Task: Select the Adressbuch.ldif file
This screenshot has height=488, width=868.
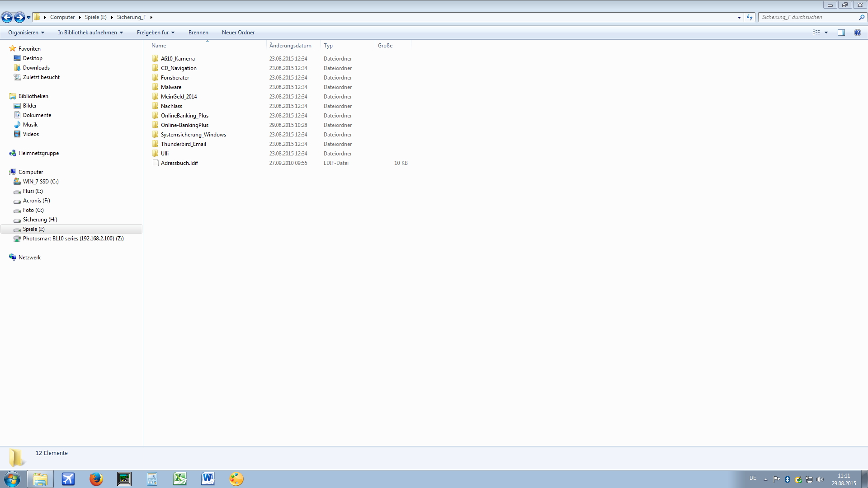Action: (x=179, y=163)
